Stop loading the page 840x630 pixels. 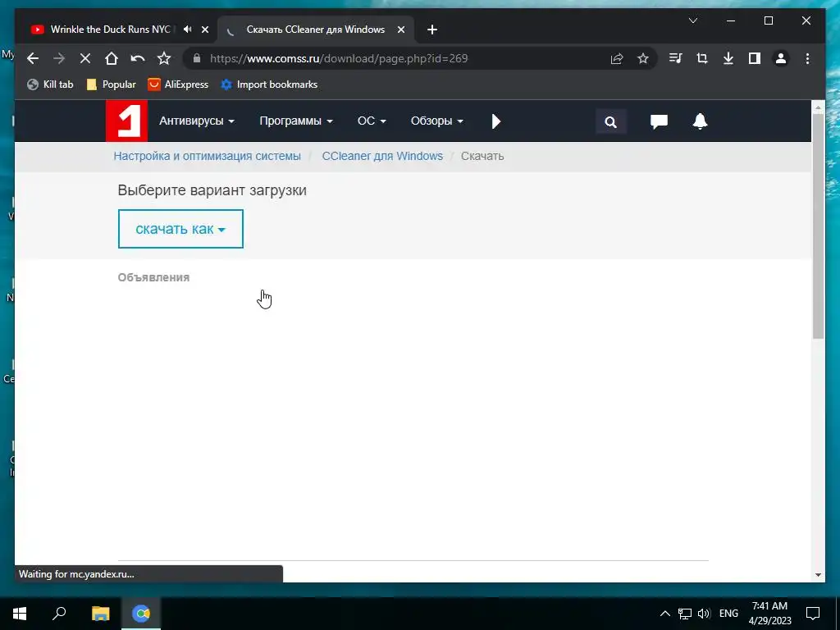tap(85, 58)
